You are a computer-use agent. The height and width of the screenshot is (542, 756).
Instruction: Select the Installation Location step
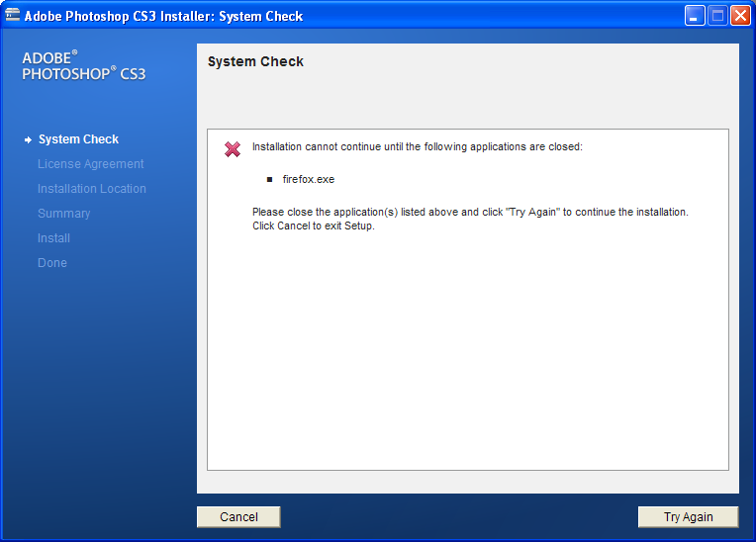click(92, 189)
